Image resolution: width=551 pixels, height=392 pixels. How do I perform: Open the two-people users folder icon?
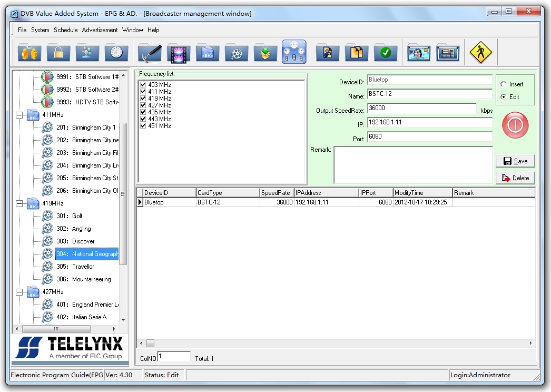point(30,53)
